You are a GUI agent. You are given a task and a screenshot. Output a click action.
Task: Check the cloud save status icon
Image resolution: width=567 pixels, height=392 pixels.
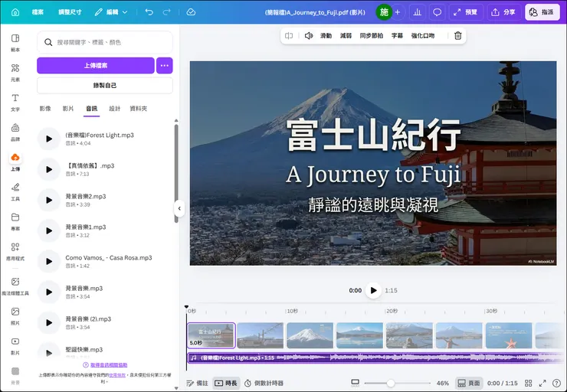click(191, 12)
